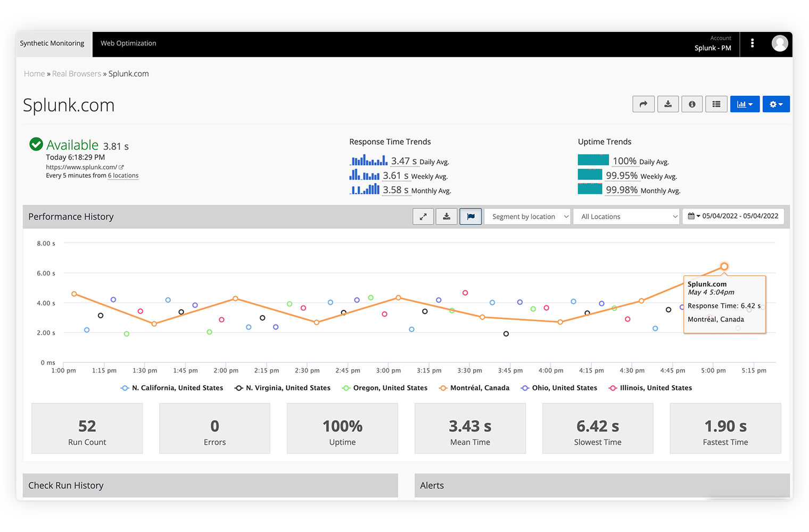
Task: Click the Today 6:18:29 PM timestamp
Action: [75, 157]
